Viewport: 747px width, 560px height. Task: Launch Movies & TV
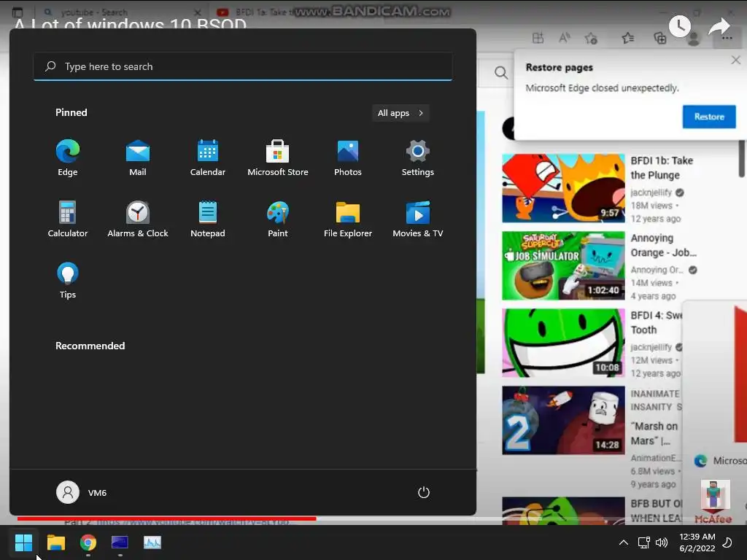coord(418,219)
